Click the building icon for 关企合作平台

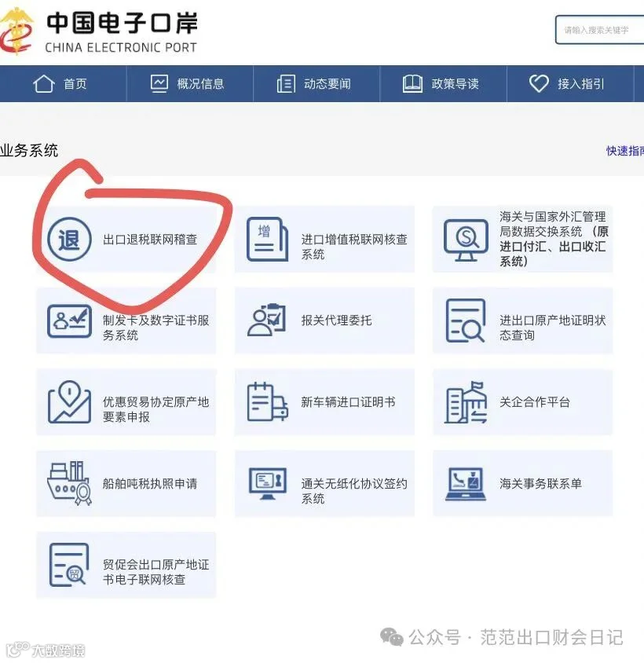point(465,402)
